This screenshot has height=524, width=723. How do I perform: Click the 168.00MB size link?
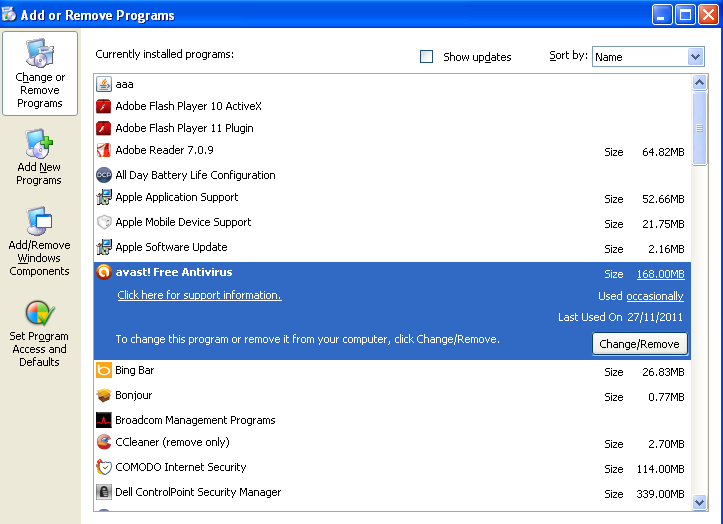(x=660, y=274)
